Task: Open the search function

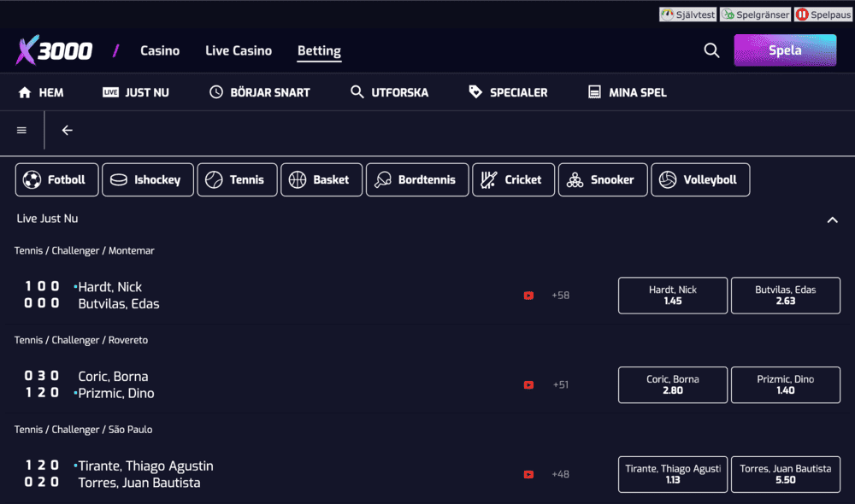Action: (x=711, y=50)
